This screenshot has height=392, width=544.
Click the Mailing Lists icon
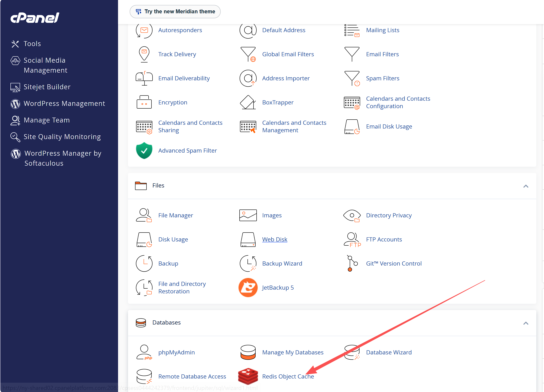point(352,31)
